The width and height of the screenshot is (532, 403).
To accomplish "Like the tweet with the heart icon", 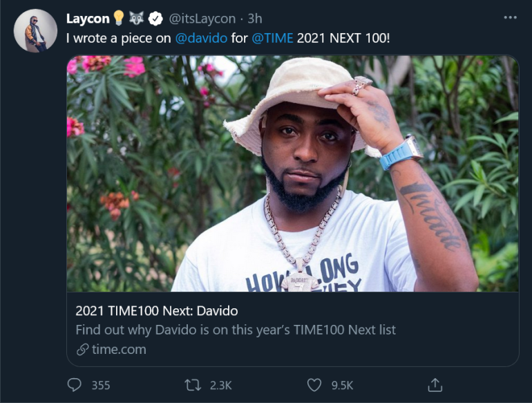I will pyautogui.click(x=314, y=384).
